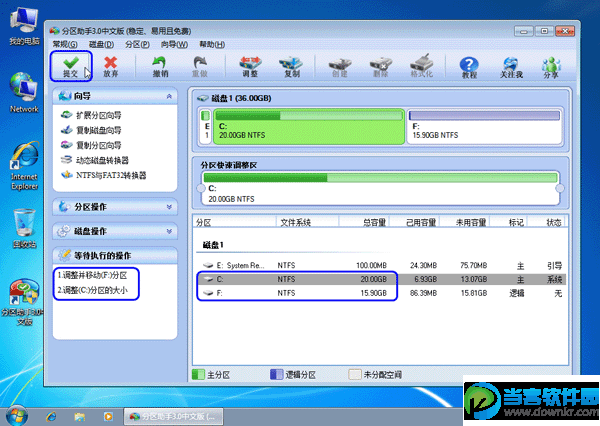This screenshot has width=600, height=426.
Task: Click the 总容量 column header
Action: coord(364,222)
